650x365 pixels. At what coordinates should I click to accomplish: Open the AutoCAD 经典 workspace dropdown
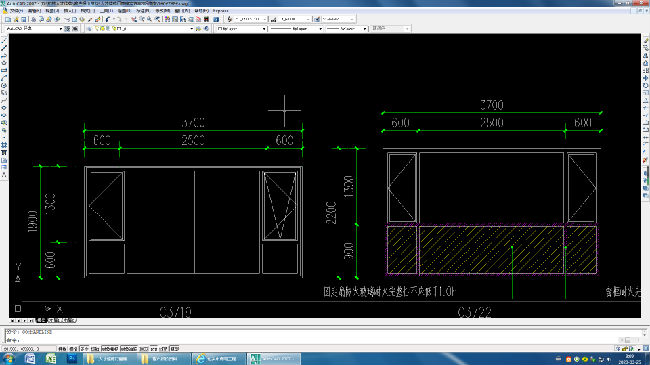tap(34, 29)
